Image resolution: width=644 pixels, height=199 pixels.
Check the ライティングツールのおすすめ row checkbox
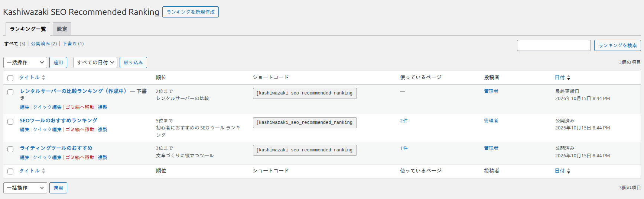pos(10,149)
